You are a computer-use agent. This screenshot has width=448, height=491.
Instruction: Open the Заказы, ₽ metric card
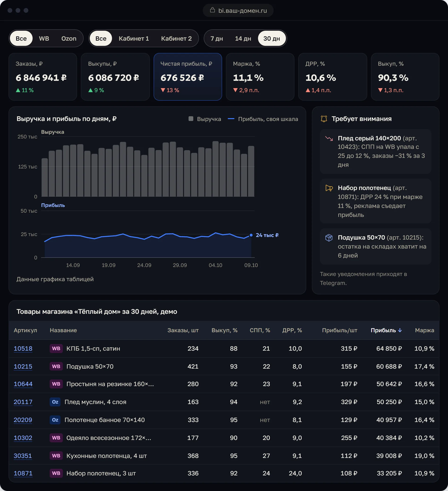(x=43, y=77)
